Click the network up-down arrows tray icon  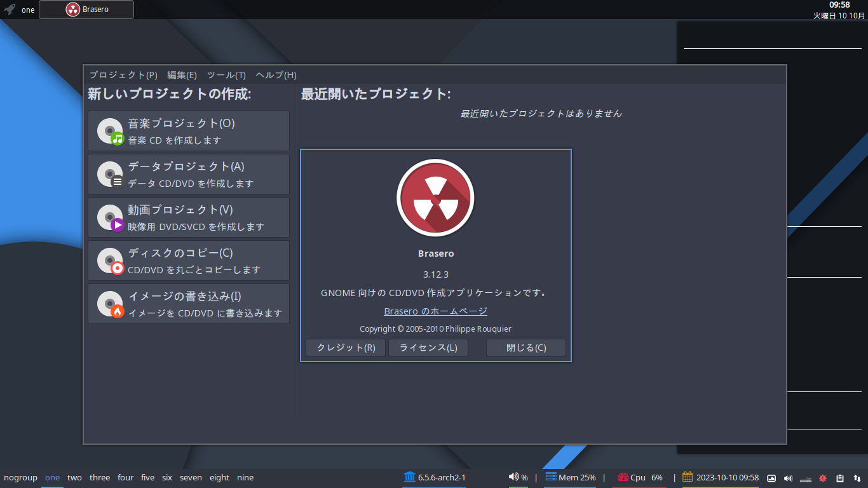pos(857,478)
